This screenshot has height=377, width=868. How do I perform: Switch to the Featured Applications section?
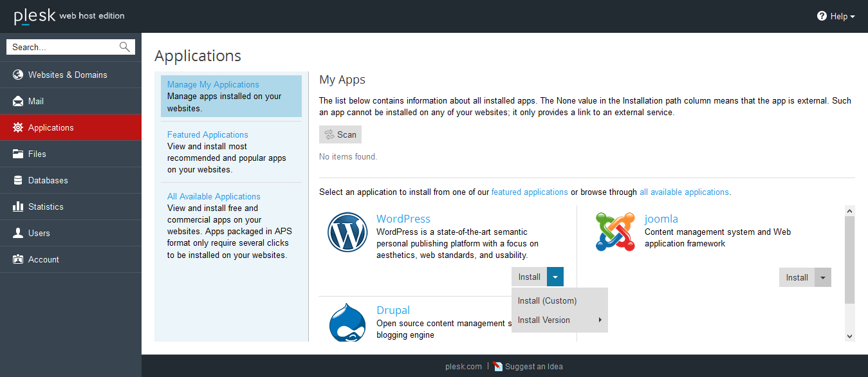tap(207, 134)
